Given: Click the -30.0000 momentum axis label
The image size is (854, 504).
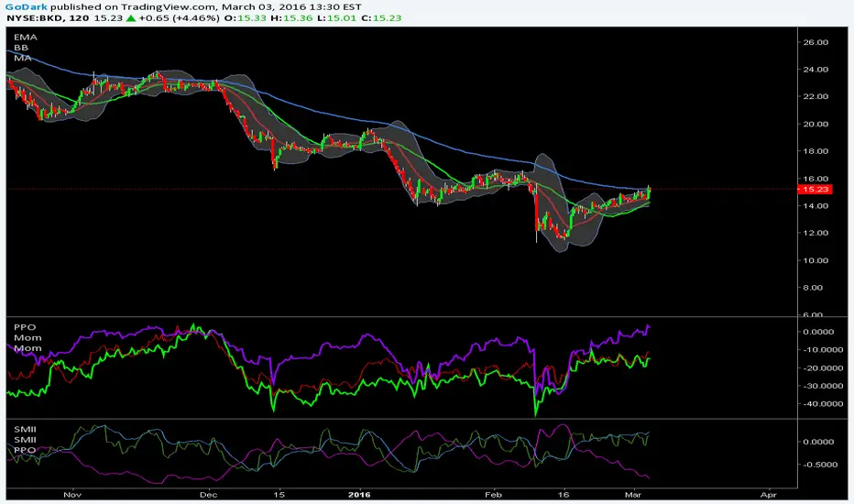Looking at the screenshot, I should (x=823, y=386).
